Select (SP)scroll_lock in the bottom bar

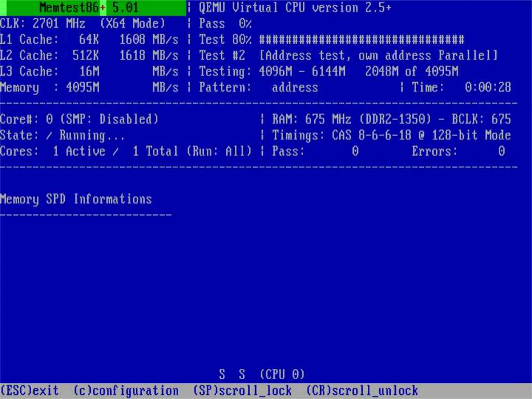point(242,391)
